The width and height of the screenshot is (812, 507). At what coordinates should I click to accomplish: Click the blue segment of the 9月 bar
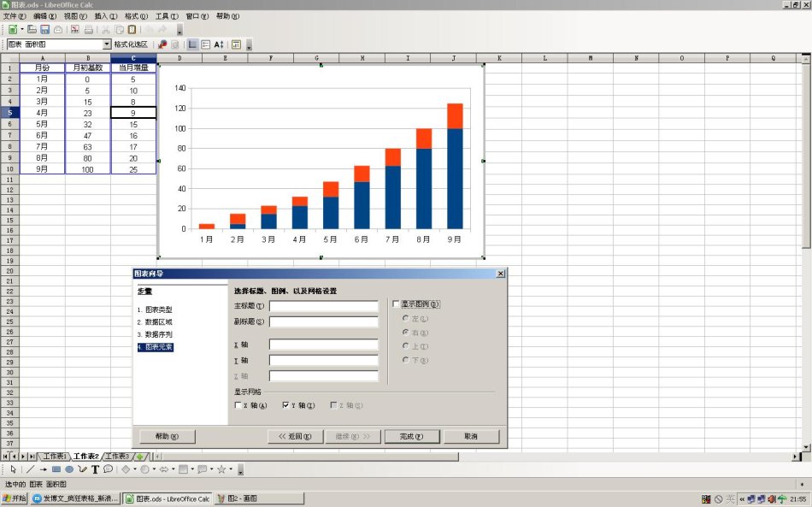point(455,179)
